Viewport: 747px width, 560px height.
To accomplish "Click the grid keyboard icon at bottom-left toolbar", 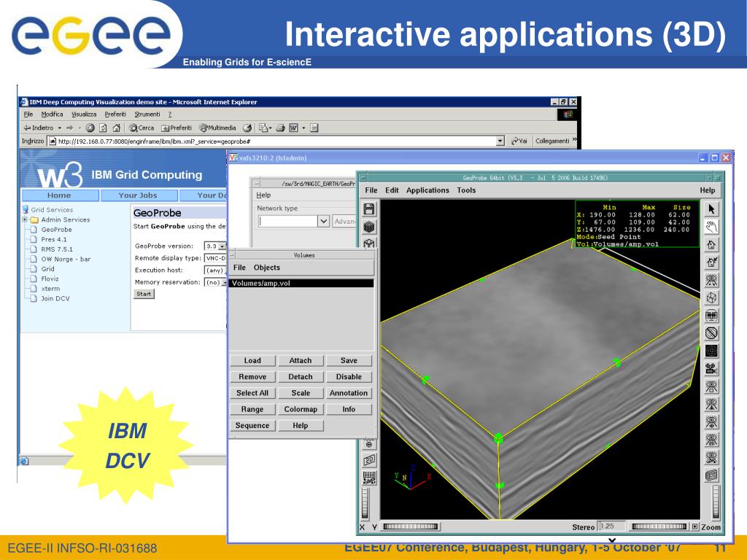I will [x=369, y=478].
